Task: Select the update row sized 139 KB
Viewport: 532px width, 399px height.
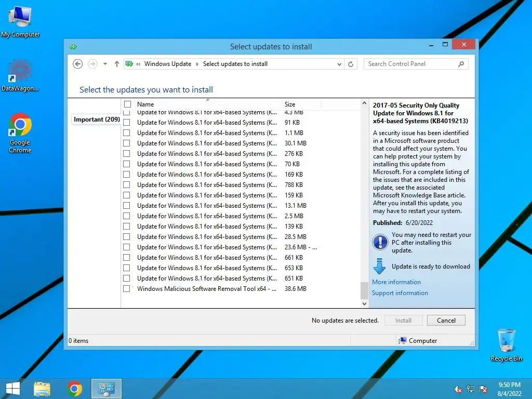Action: pyautogui.click(x=241, y=227)
